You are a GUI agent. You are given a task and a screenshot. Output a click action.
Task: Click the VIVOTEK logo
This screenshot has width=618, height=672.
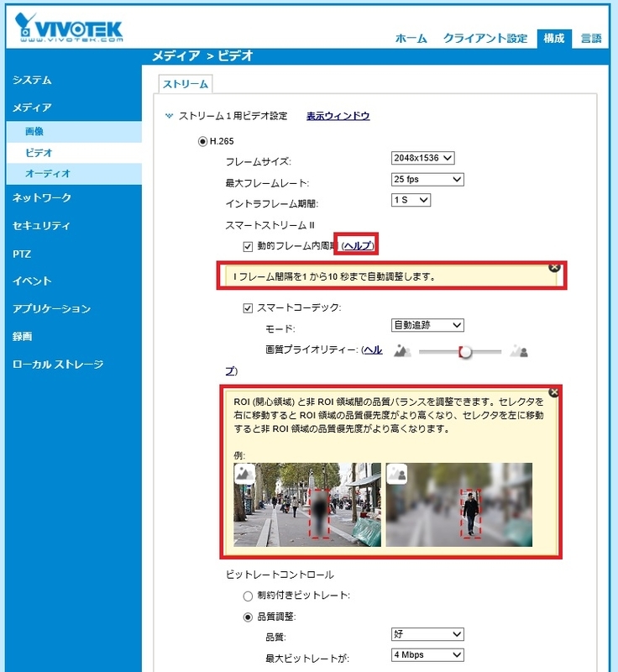[x=69, y=28]
